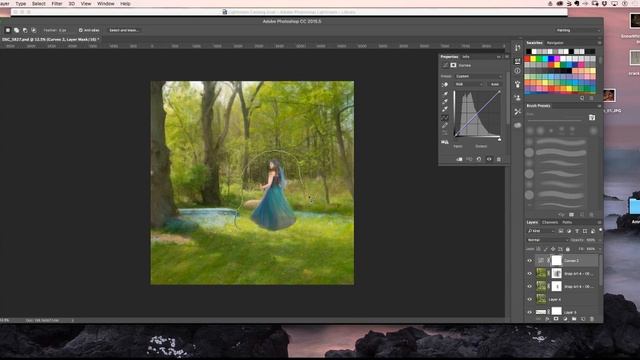Pick the yellow swatch in Swatches panel
The height and width of the screenshot is (360, 640).
click(x=533, y=59)
